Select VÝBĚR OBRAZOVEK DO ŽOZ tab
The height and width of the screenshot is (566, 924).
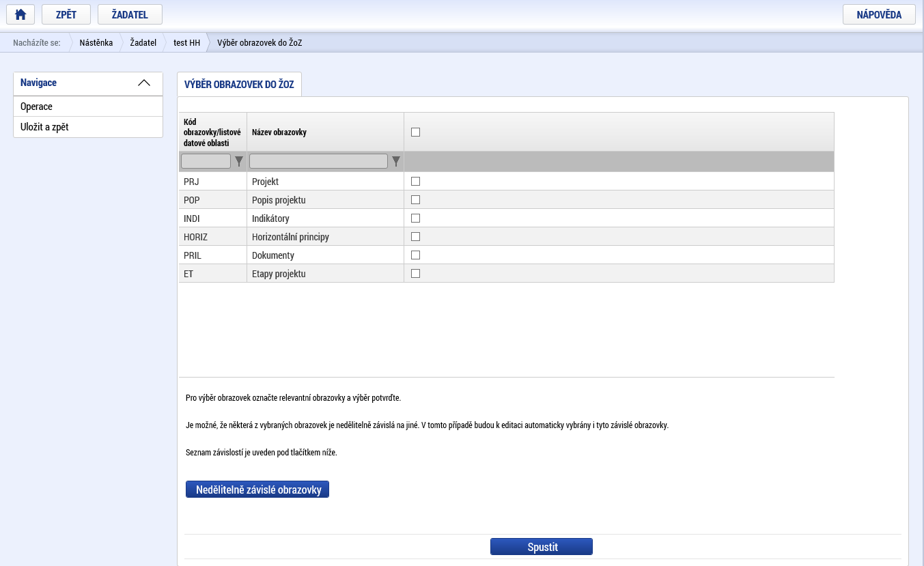coord(239,85)
